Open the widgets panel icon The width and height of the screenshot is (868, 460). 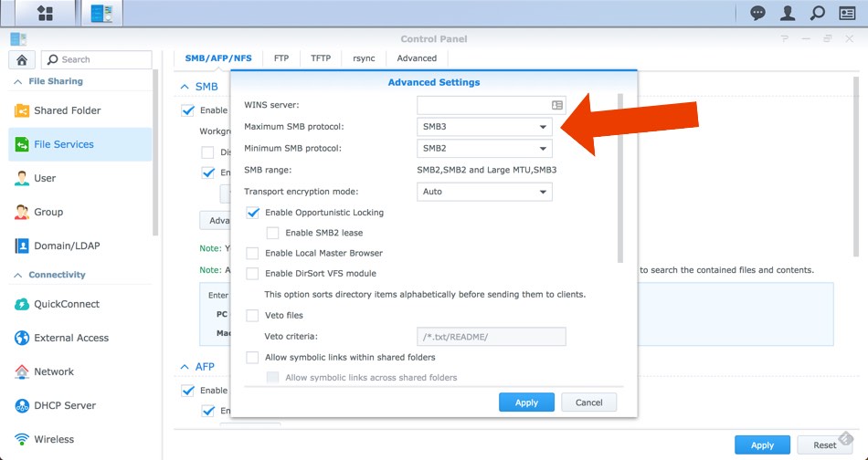847,14
